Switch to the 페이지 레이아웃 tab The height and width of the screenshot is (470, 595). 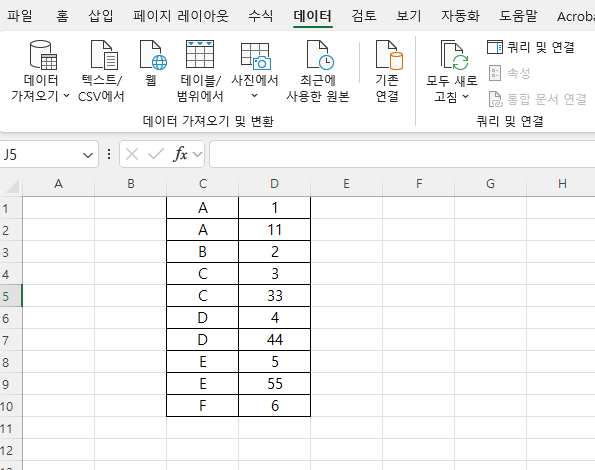click(181, 16)
